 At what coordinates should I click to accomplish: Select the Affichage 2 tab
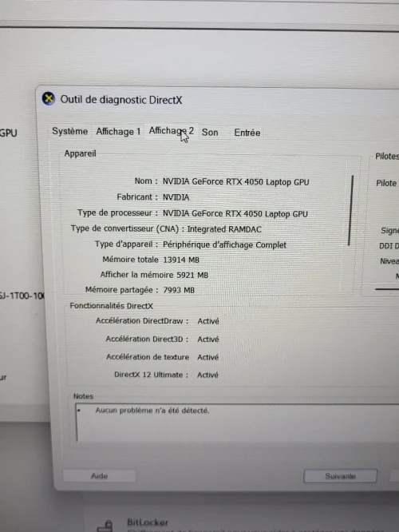click(x=172, y=131)
